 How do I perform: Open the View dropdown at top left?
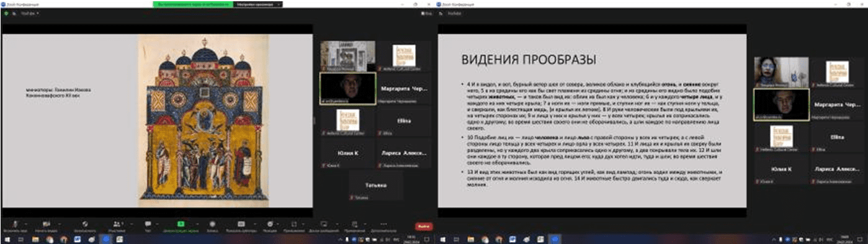click(29, 12)
